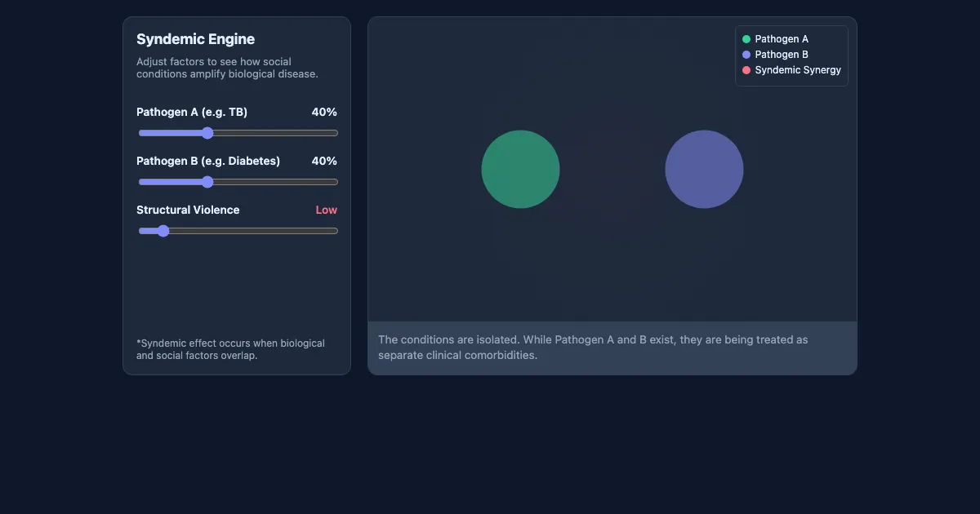
Task: Click the Pathogen B legend text
Action: click(782, 55)
